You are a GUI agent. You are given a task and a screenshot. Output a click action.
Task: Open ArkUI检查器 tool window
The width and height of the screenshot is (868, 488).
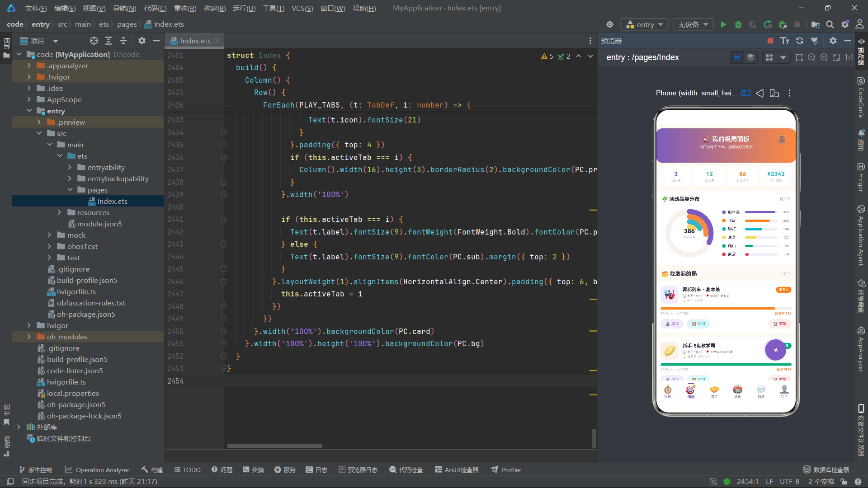point(456,470)
